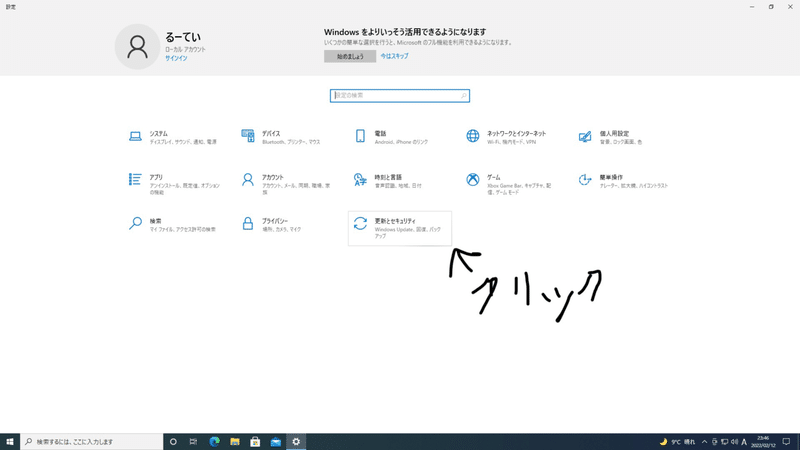800x450 pixels.
Task: Click the ローカル アカウント label
Action: coord(185,49)
